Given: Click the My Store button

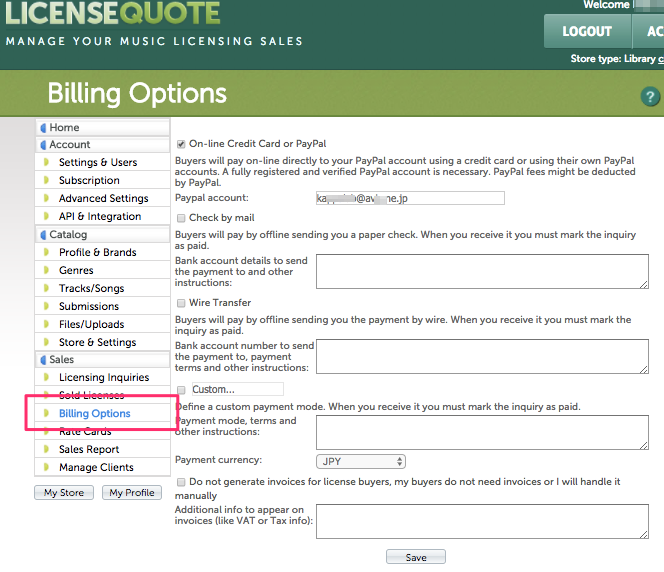Looking at the screenshot, I should pos(64,493).
